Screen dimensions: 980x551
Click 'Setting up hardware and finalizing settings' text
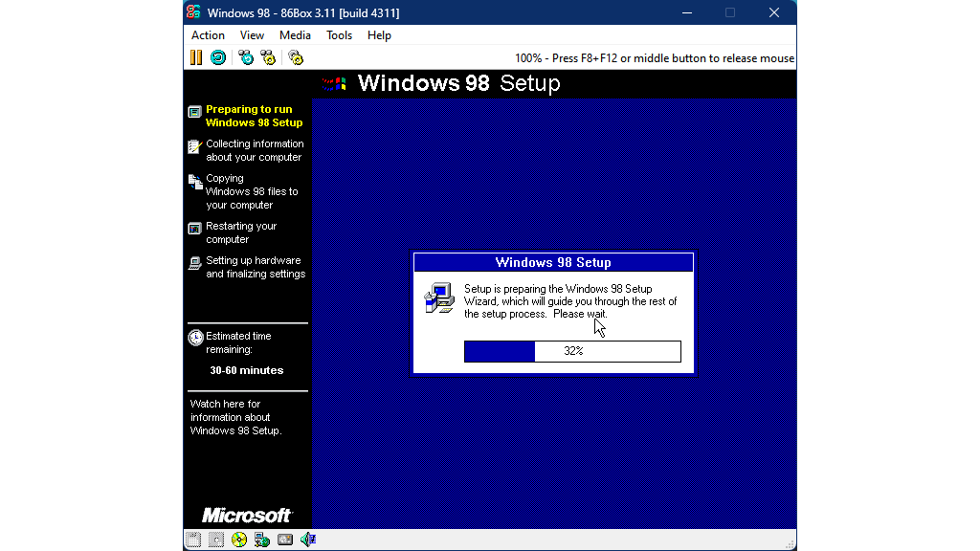tap(256, 268)
